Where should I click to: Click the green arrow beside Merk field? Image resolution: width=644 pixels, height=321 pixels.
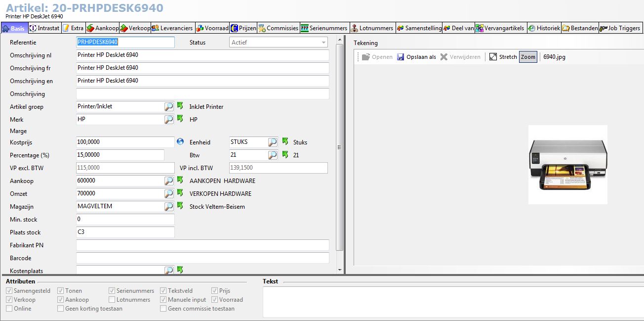tap(180, 119)
